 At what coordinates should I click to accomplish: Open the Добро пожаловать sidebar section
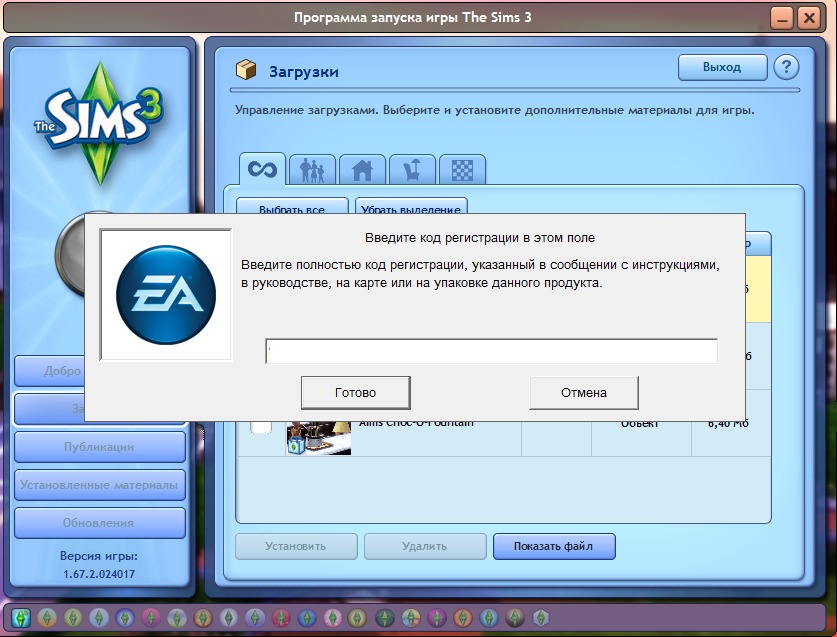[x=50, y=371]
